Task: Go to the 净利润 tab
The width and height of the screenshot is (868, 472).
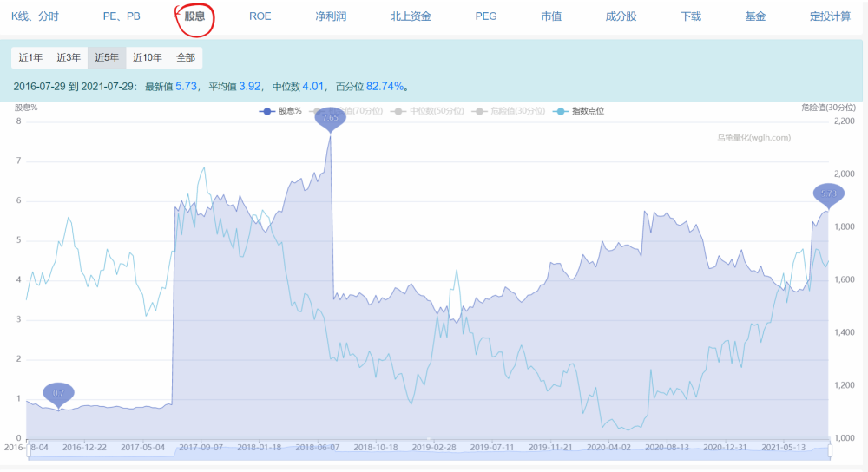Action: (x=331, y=16)
